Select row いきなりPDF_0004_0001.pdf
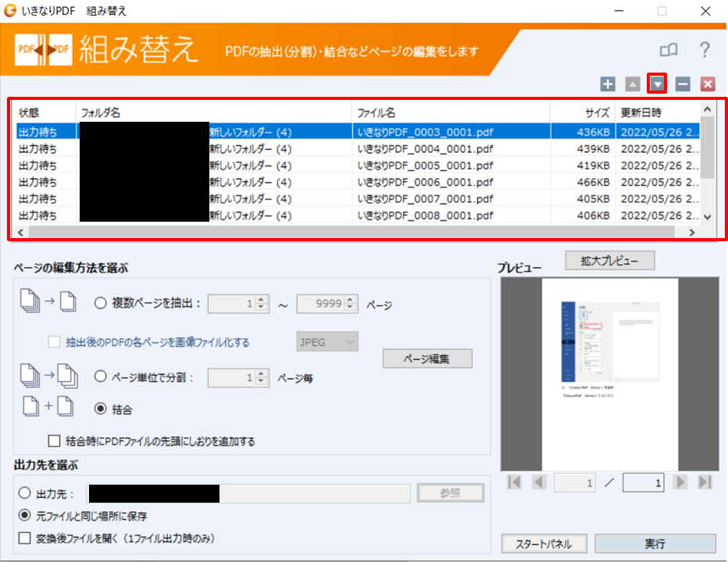The height and width of the screenshot is (562, 728). tap(358, 148)
